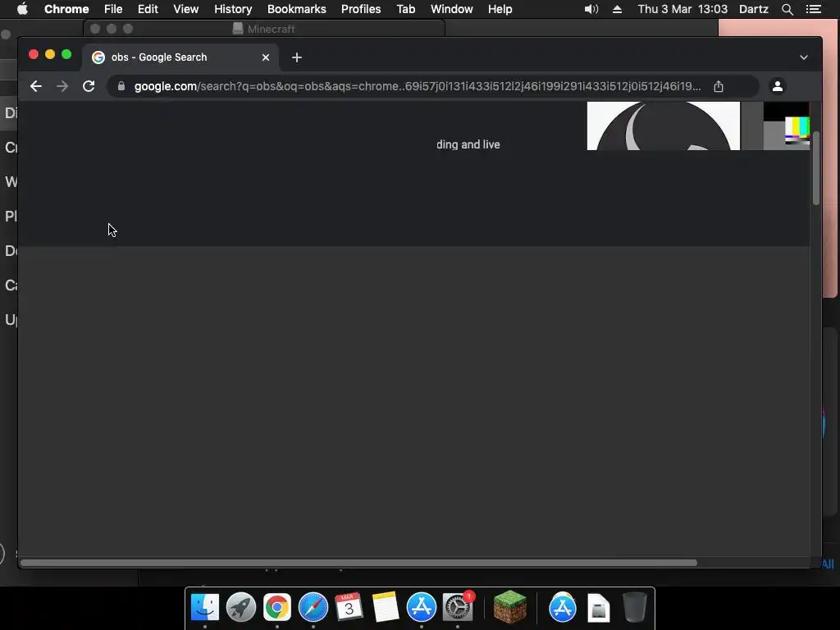Open Safari from the Dock

pos(313,608)
